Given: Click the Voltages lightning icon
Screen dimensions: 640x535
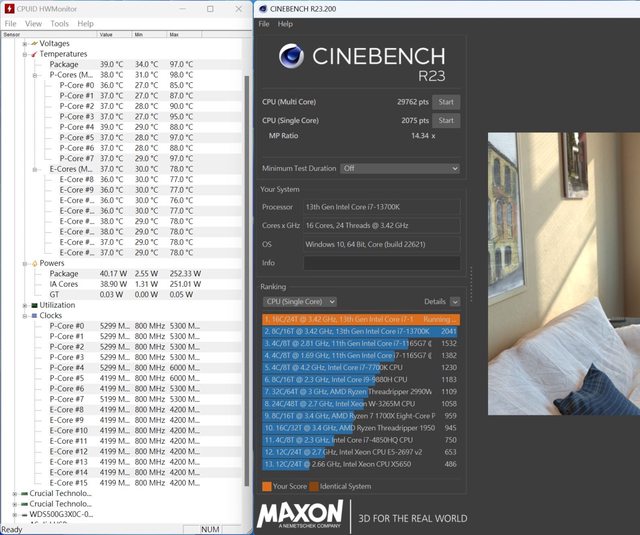Looking at the screenshot, I should (x=33, y=43).
